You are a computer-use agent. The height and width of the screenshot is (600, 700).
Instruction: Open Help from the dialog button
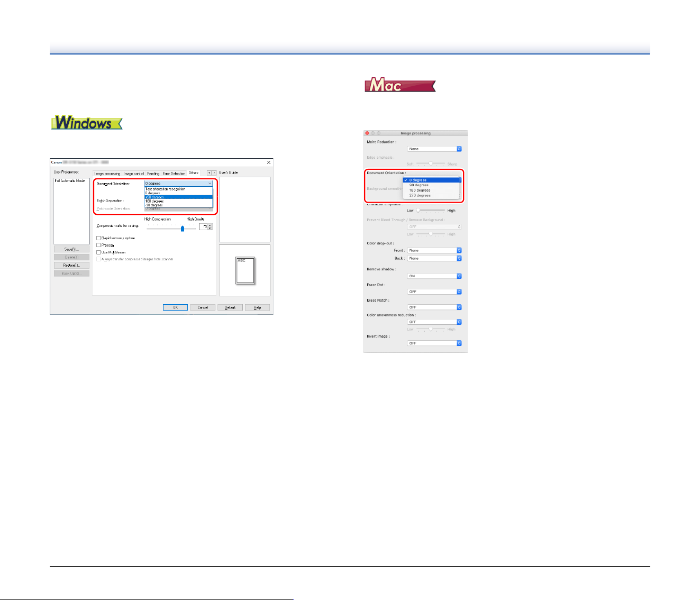point(257,307)
